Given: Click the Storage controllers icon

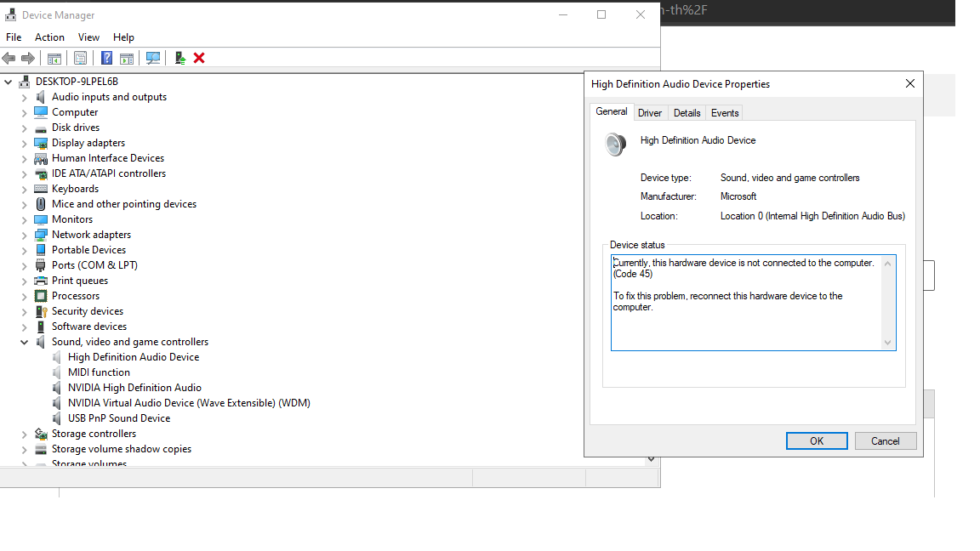Looking at the screenshot, I should tap(41, 434).
